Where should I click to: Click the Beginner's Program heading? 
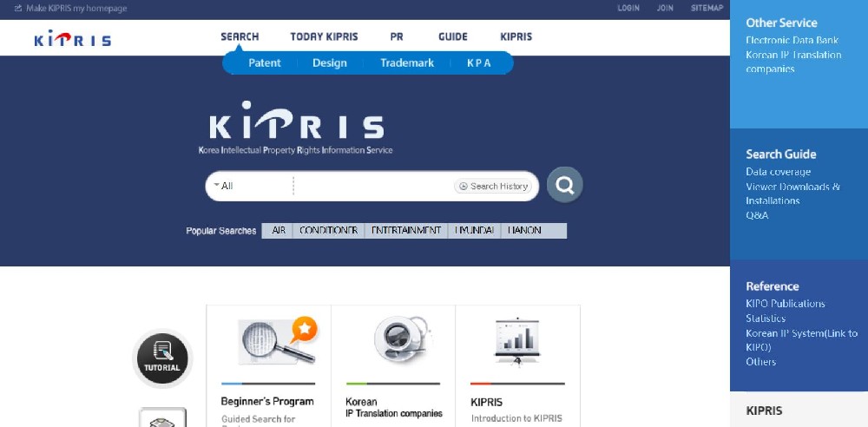[266, 402]
